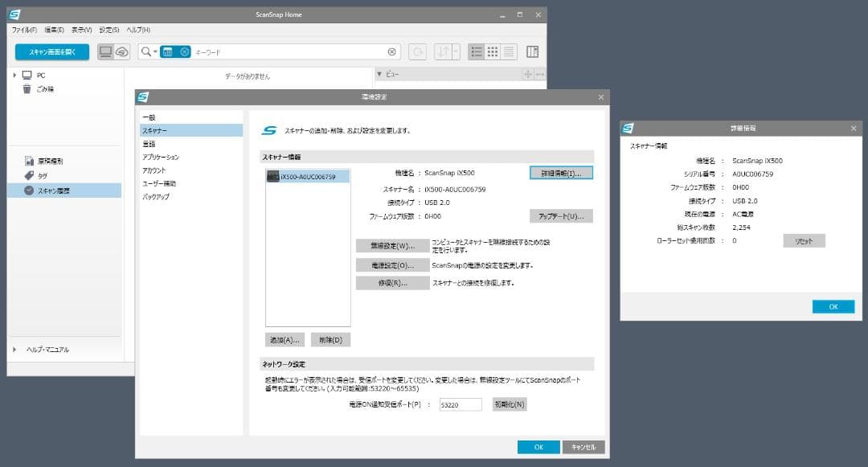Toggle the side panel layout icon
This screenshot has height=467, width=868.
click(x=532, y=51)
